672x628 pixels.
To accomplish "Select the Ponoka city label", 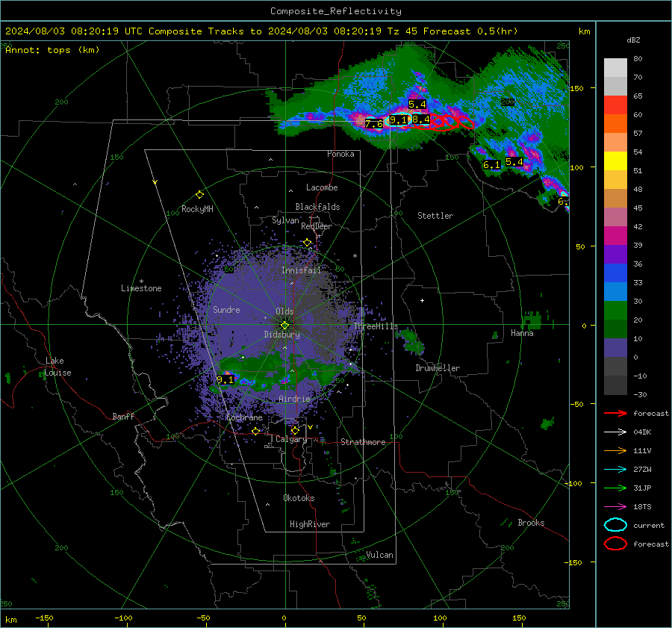I will (340, 154).
